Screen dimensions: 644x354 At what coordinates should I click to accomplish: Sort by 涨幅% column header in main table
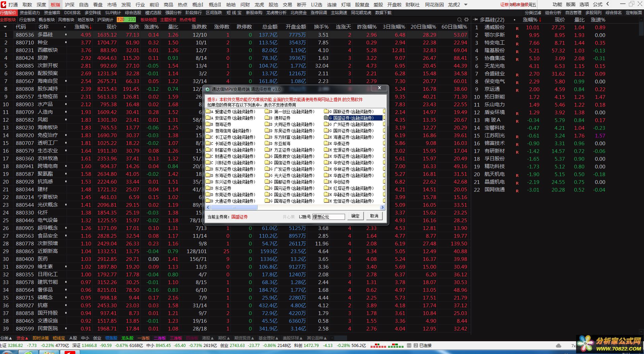[83, 27]
